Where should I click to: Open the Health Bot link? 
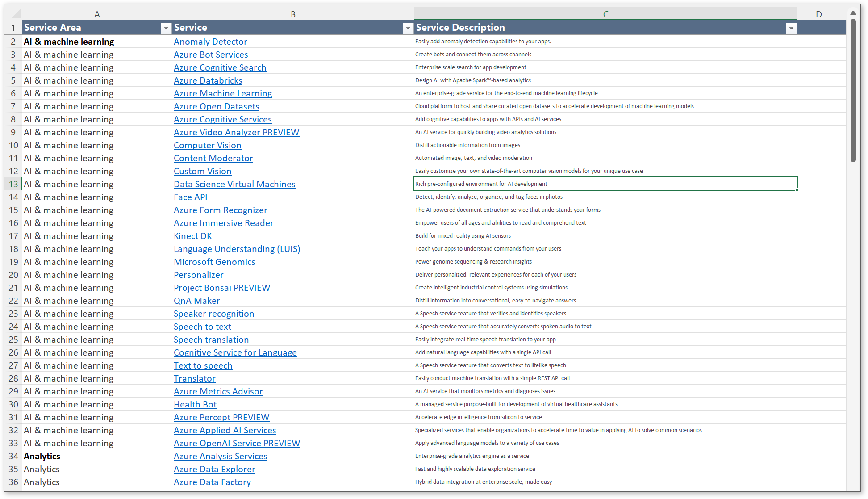195,404
